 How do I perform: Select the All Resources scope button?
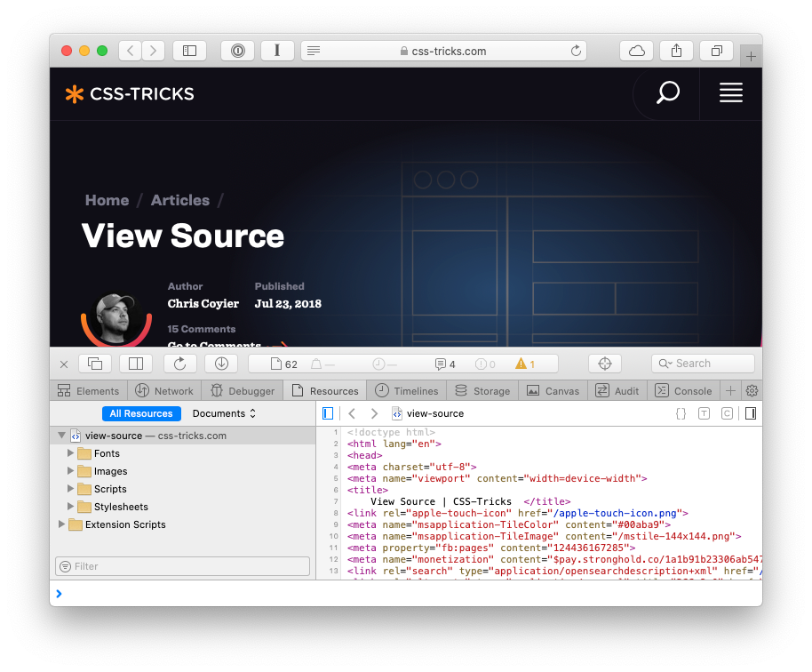(x=141, y=413)
